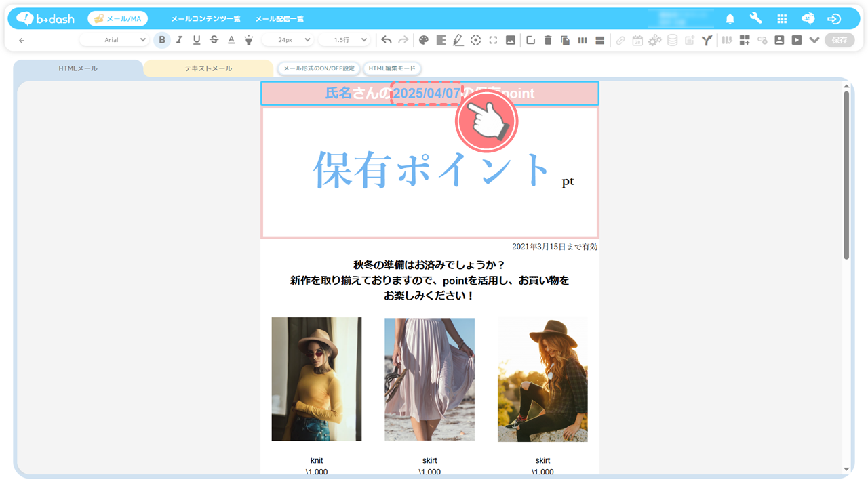Image resolution: width=868 pixels, height=488 pixels.
Task: Click the dotted circle target icon
Action: [x=476, y=40]
